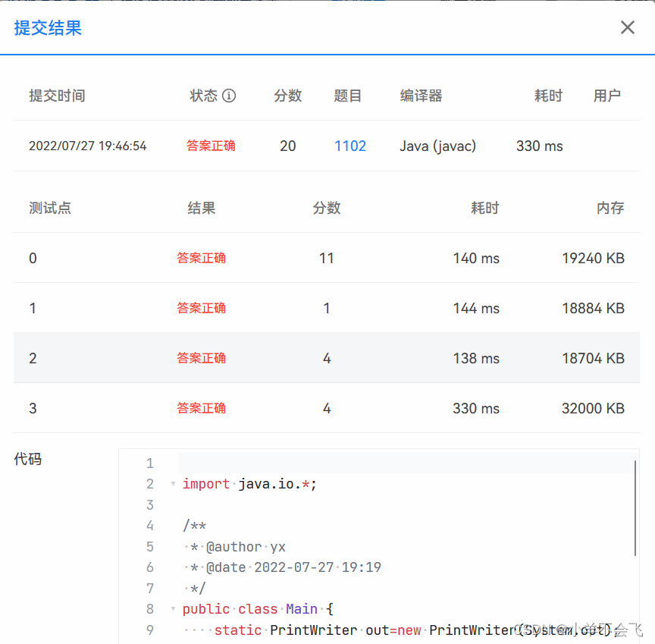This screenshot has height=644, width=655.
Task: Click the 测试点 column header
Action: pyautogui.click(x=49, y=208)
